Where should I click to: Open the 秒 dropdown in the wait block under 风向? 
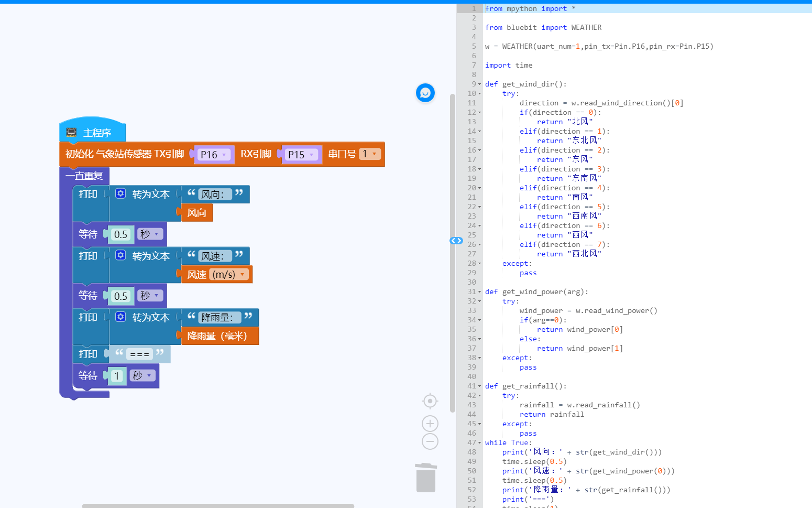tap(150, 234)
